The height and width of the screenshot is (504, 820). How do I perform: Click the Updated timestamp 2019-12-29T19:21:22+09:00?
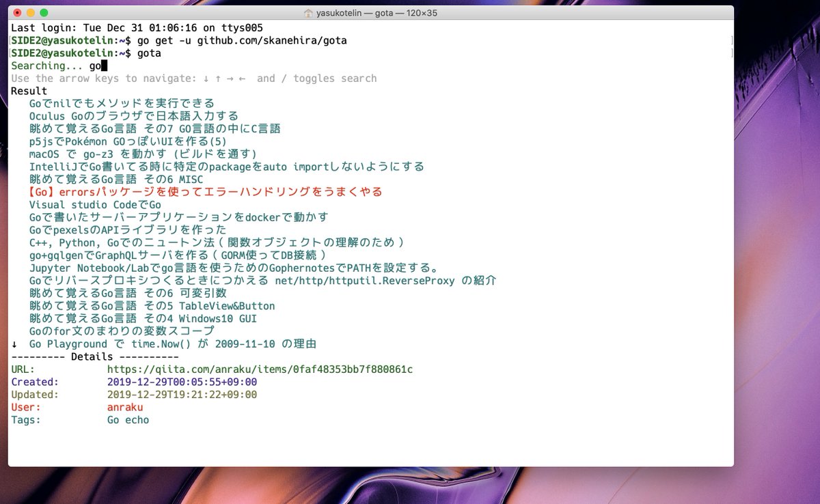pyautogui.click(x=182, y=395)
